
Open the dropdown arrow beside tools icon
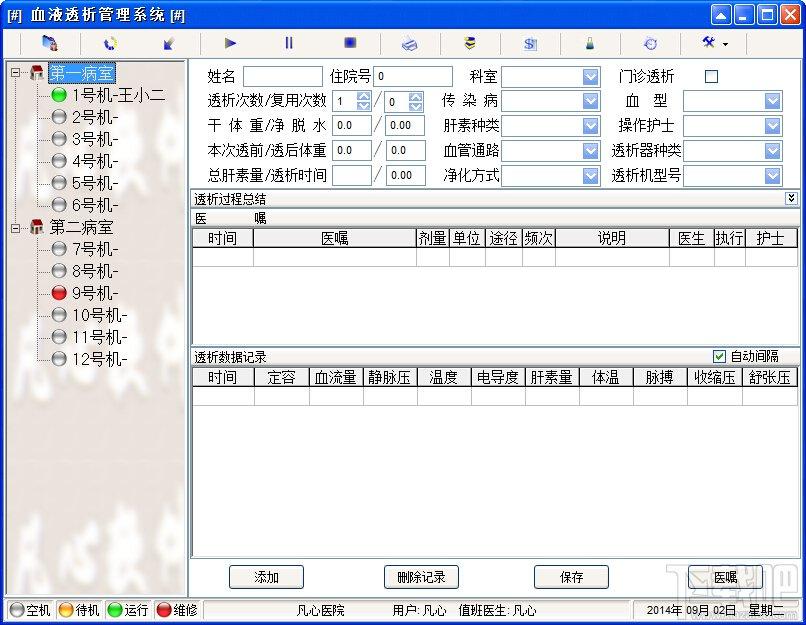[725, 44]
